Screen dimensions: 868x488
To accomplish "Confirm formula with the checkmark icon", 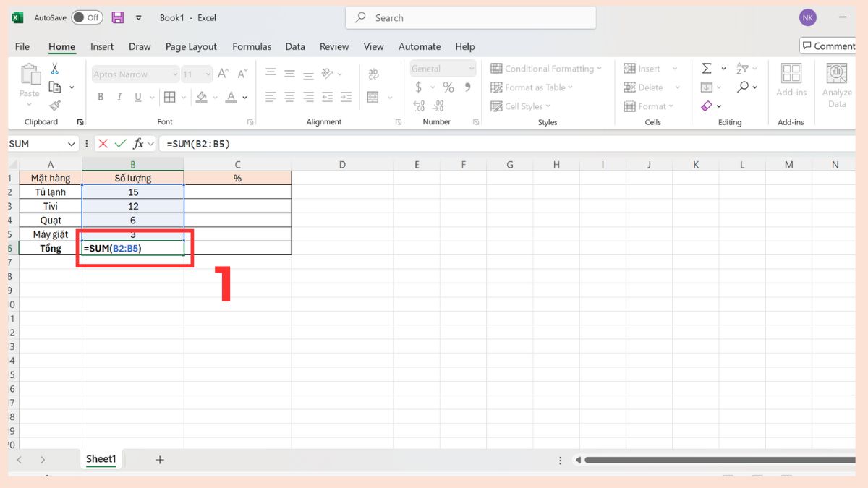I will point(119,143).
